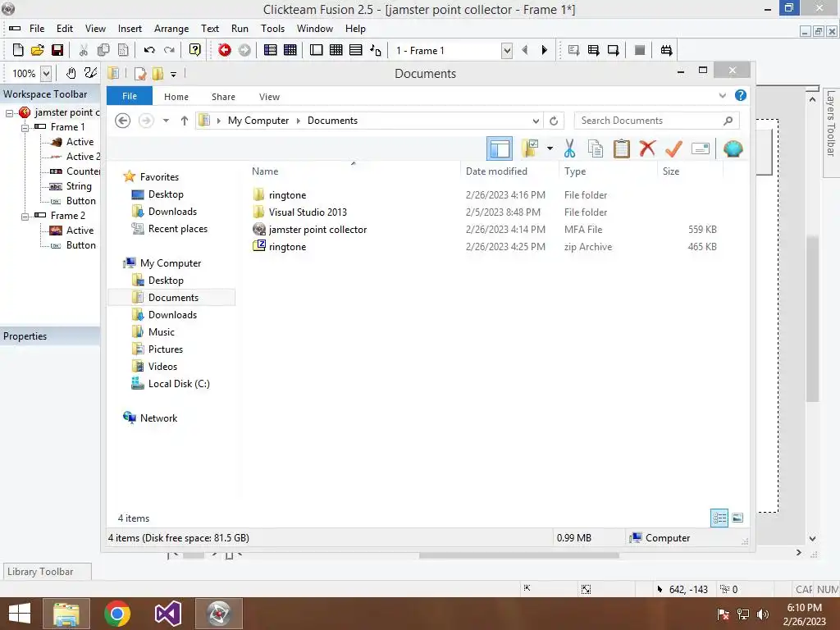Click the Fusion horizontal scrollbar thumb
This screenshot has height=630, width=840.
pyautogui.click(x=518, y=555)
